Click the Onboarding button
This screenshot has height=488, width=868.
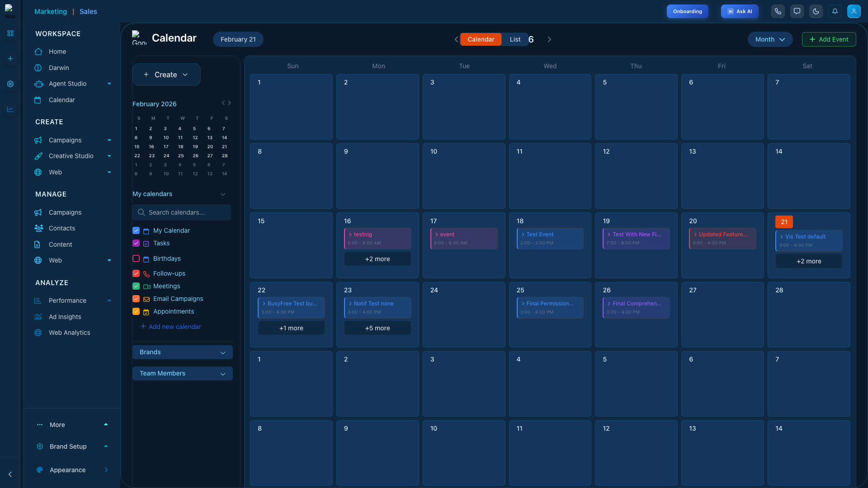[x=687, y=11]
